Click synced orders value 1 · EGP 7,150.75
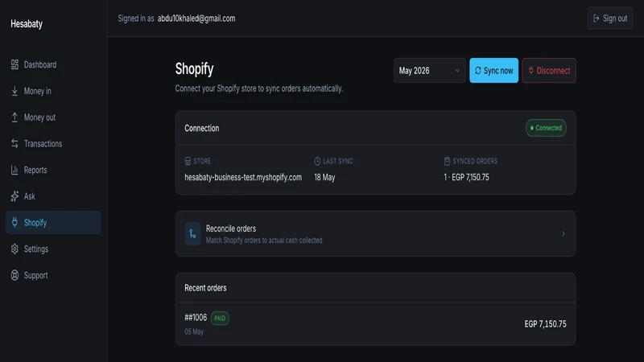This screenshot has height=362, width=644. [466, 177]
